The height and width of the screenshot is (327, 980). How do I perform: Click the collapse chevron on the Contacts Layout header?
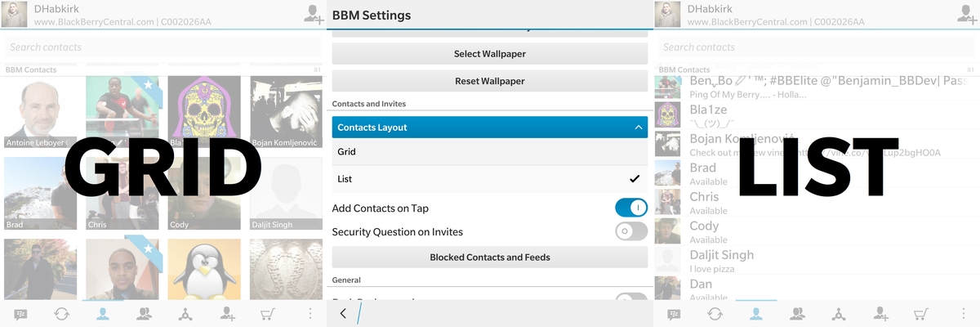click(638, 128)
